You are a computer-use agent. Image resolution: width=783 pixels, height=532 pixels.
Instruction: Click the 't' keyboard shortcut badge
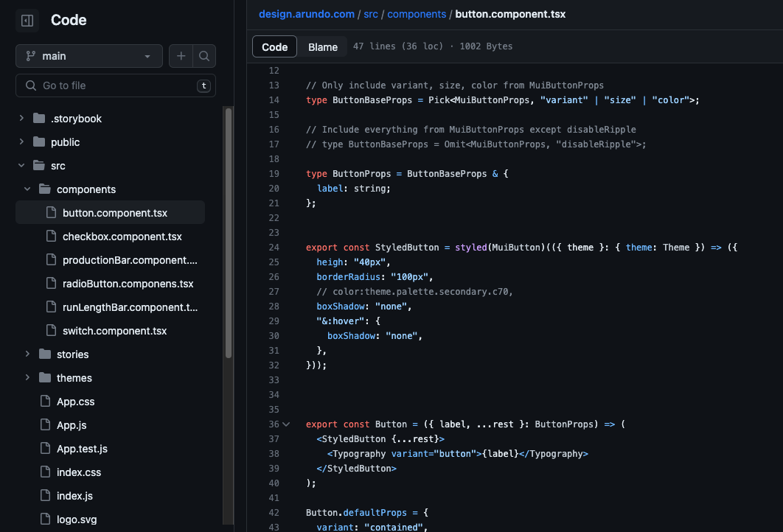coord(203,85)
